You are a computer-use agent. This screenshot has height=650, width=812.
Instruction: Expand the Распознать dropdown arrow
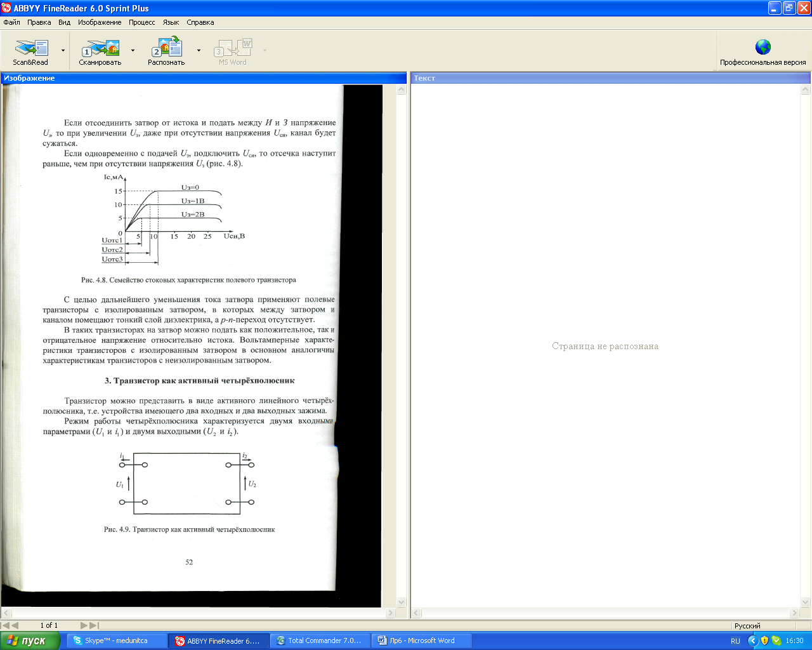pyautogui.click(x=199, y=50)
